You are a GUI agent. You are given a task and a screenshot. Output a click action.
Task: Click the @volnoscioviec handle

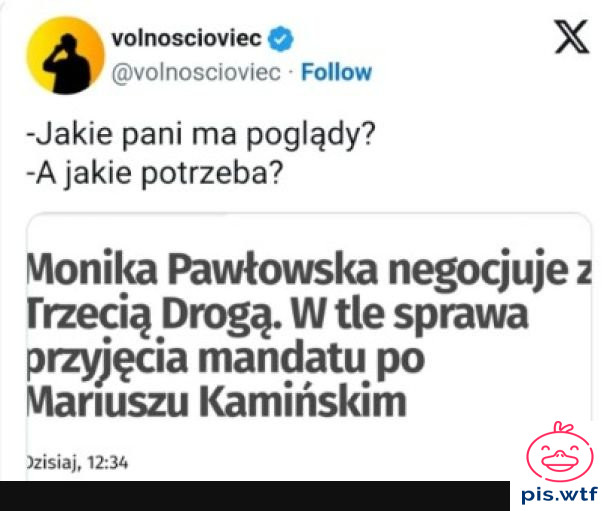(196, 72)
